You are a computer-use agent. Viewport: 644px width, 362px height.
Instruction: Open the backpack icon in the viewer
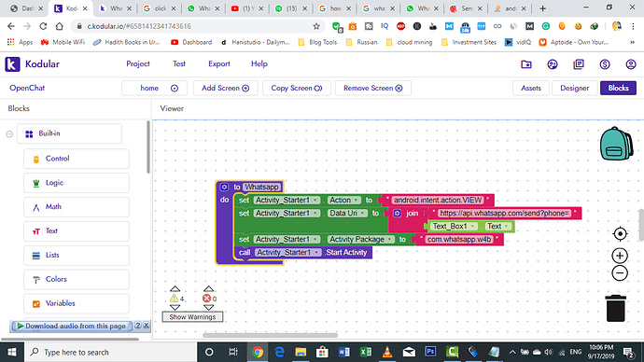pos(616,144)
